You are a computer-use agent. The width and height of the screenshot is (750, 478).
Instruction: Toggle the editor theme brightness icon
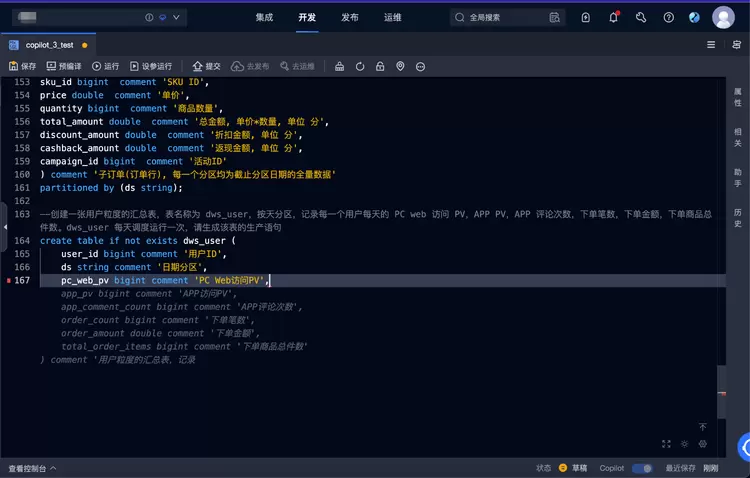tap(685, 443)
